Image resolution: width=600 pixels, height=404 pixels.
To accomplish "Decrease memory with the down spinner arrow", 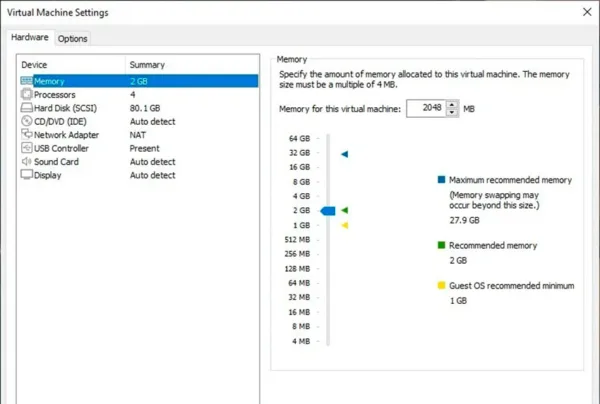I will tap(452, 112).
